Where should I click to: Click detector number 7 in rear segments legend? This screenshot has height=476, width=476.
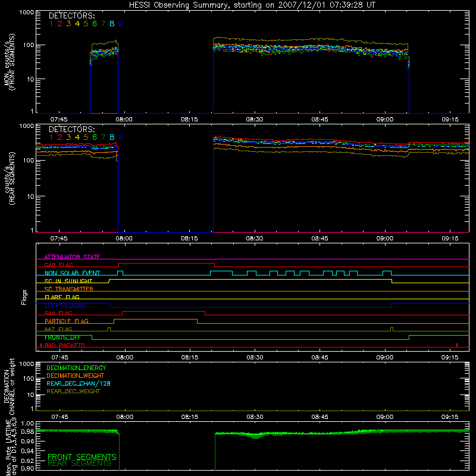click(x=103, y=137)
